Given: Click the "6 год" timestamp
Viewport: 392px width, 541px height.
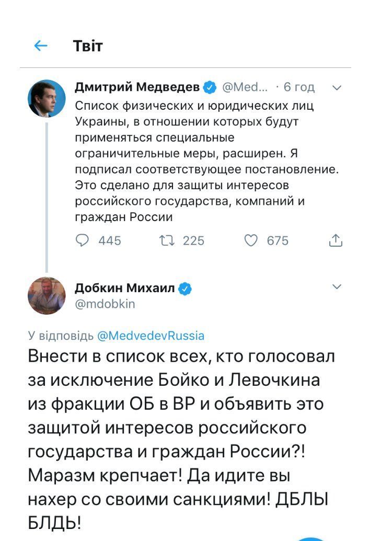Looking at the screenshot, I should tap(299, 87).
